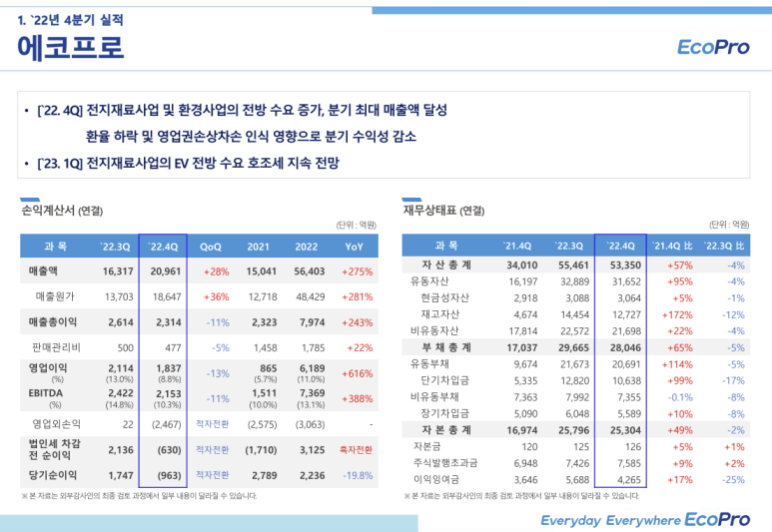Click the operating profit value '1,837'
The width and height of the screenshot is (772, 532).
pyautogui.click(x=169, y=368)
